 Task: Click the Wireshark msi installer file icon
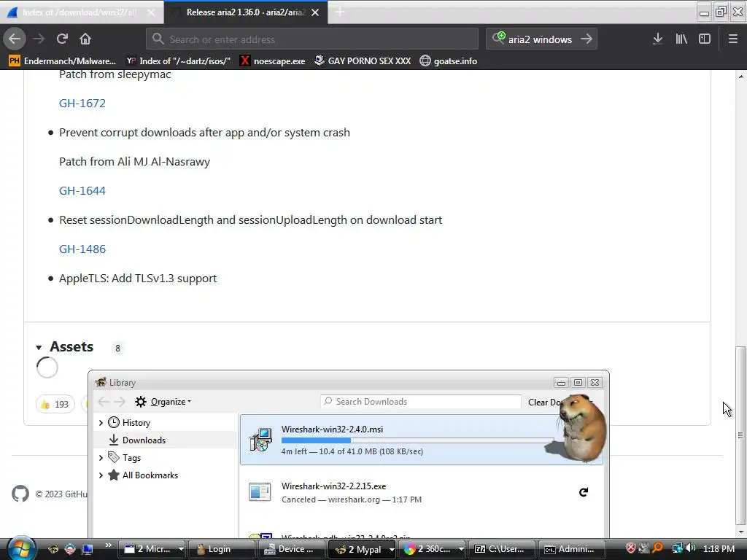pos(260,440)
